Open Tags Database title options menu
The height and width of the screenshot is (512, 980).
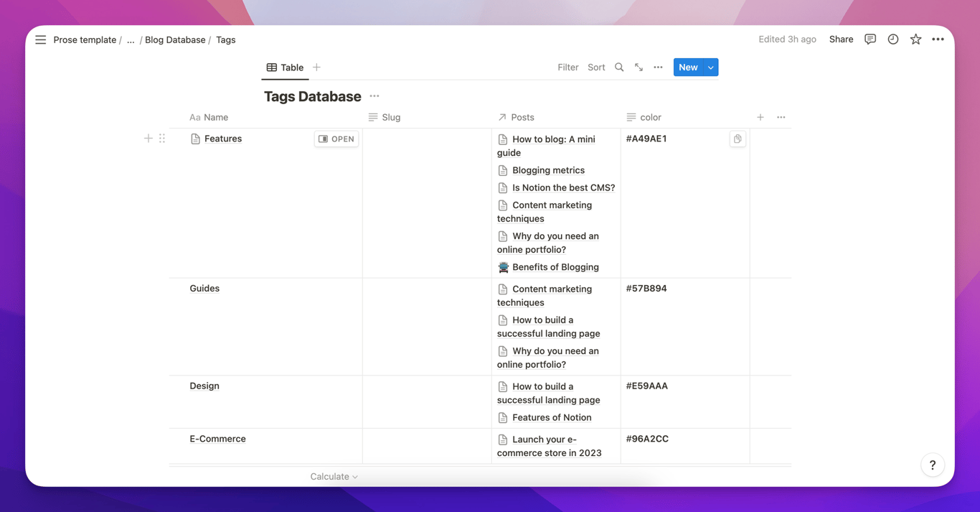(374, 96)
